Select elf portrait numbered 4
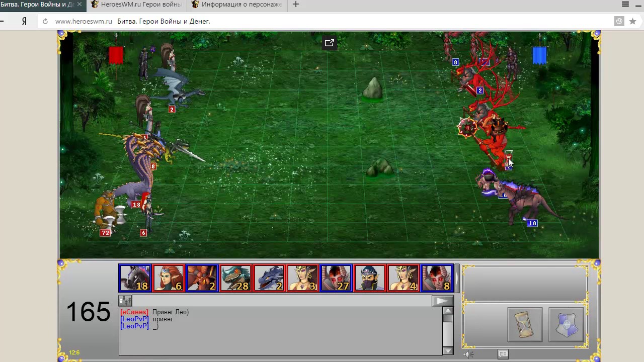 [x=403, y=278]
